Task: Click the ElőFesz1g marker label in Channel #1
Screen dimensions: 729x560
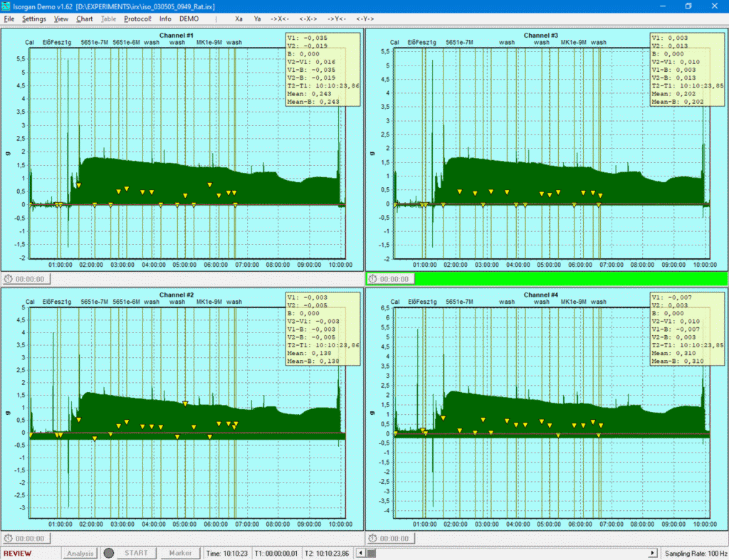Action: (x=57, y=42)
